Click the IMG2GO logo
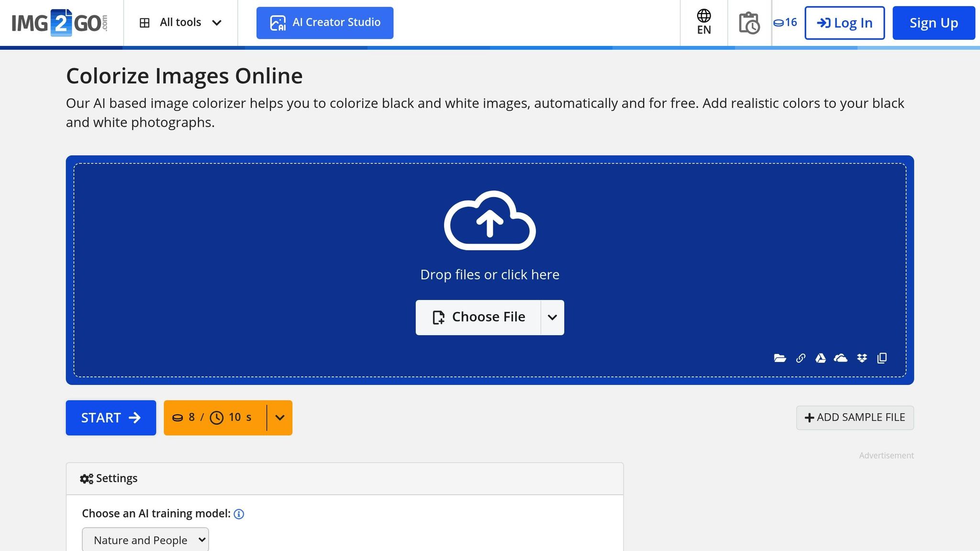980x551 pixels. click(x=59, y=22)
